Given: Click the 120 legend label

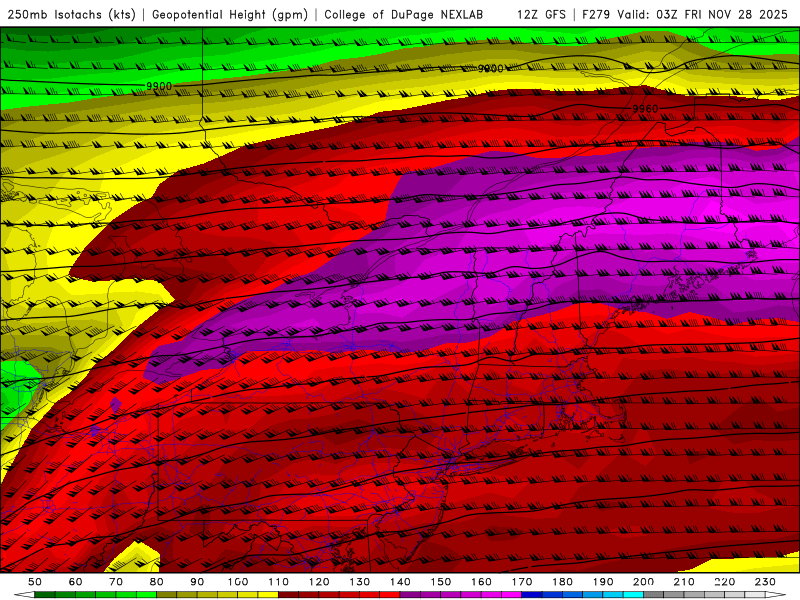Looking at the screenshot, I should [x=319, y=582].
